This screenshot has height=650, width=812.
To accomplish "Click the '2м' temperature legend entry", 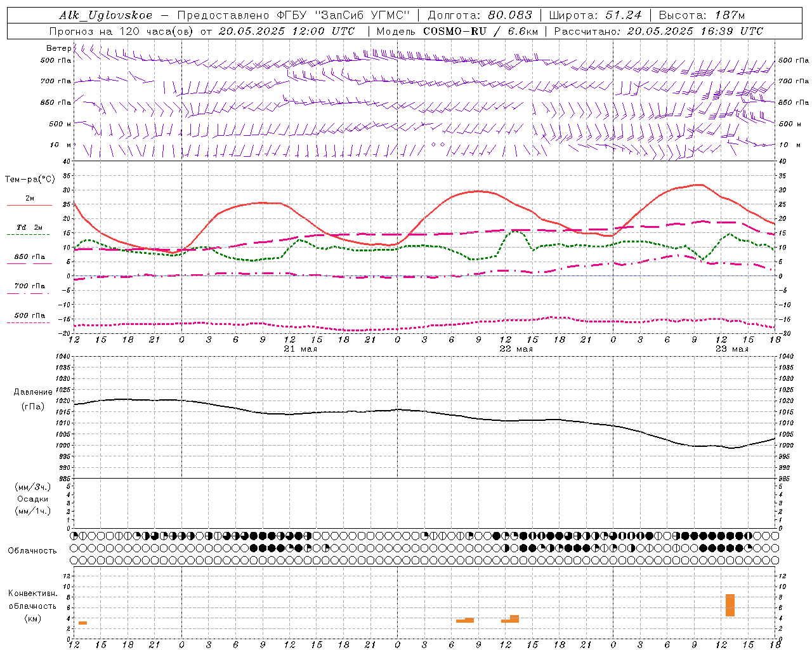I will pyautogui.click(x=30, y=198).
